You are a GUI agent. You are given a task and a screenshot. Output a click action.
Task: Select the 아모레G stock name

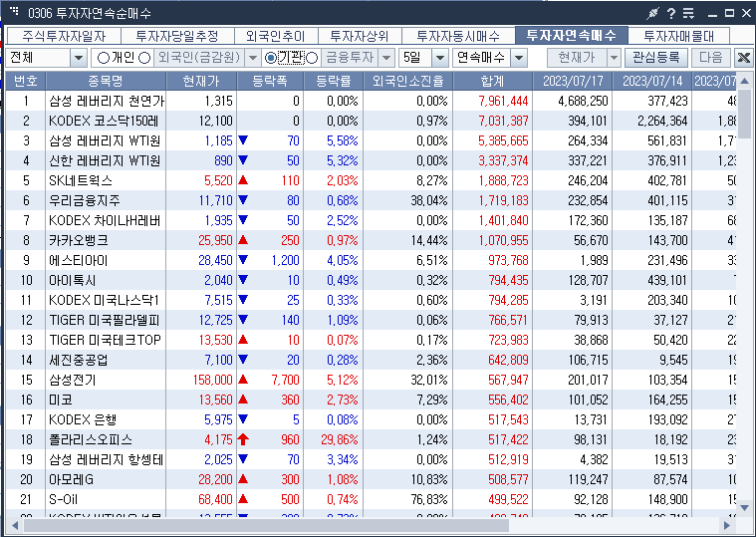[72, 479]
